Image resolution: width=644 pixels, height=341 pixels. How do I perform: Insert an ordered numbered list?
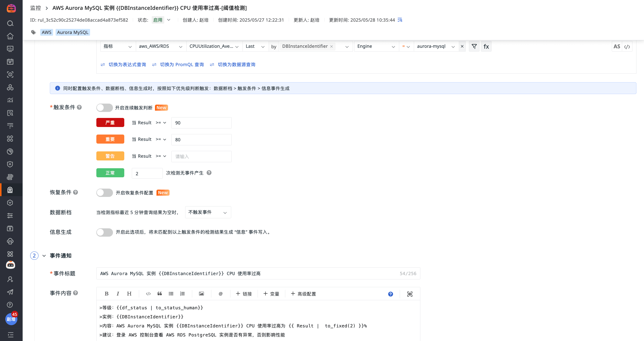coord(182,294)
